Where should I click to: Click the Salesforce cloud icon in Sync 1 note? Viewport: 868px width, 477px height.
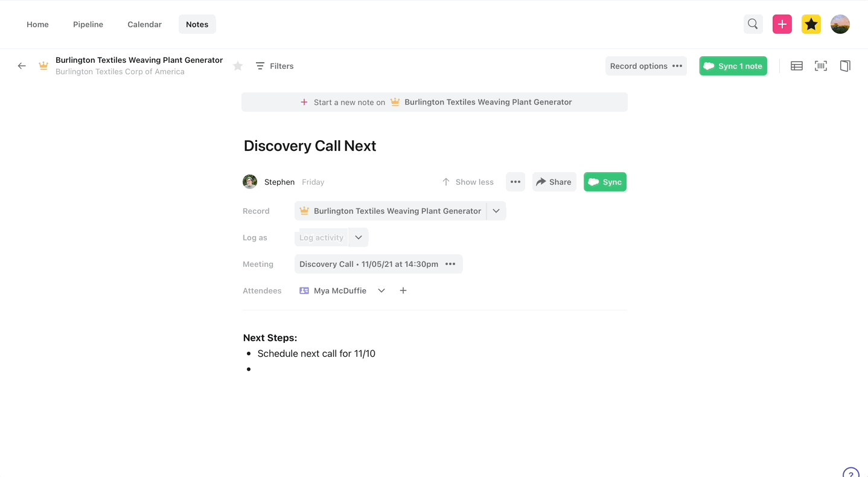709,66
